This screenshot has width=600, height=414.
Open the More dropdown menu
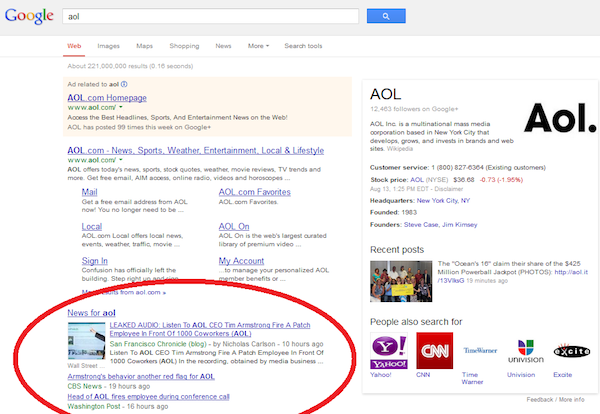coord(258,46)
